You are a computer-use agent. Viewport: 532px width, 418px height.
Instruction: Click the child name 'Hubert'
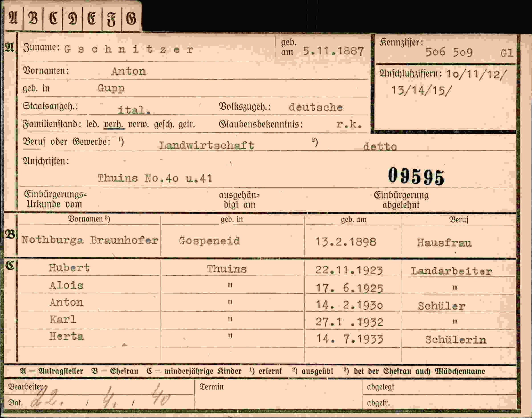point(69,268)
